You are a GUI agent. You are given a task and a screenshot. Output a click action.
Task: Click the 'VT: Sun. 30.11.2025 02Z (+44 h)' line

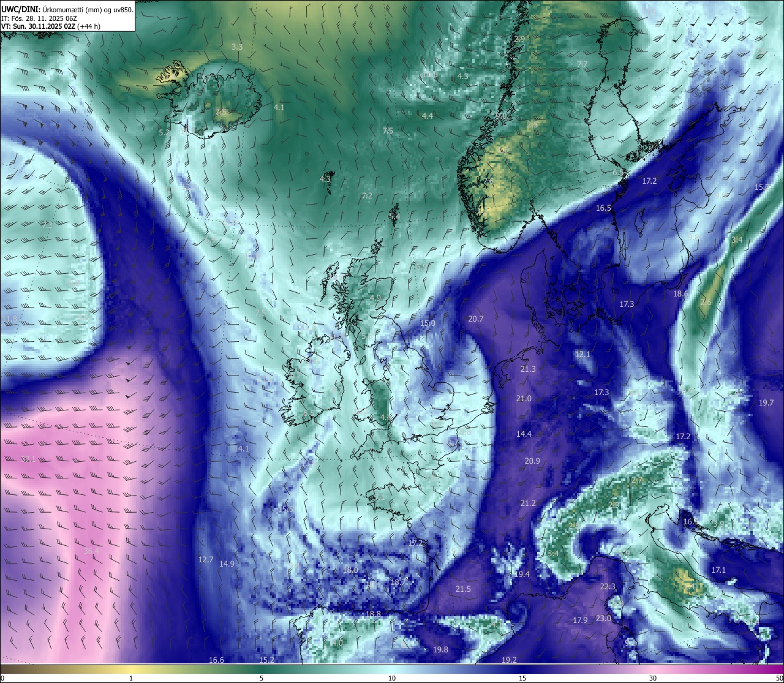51,26
